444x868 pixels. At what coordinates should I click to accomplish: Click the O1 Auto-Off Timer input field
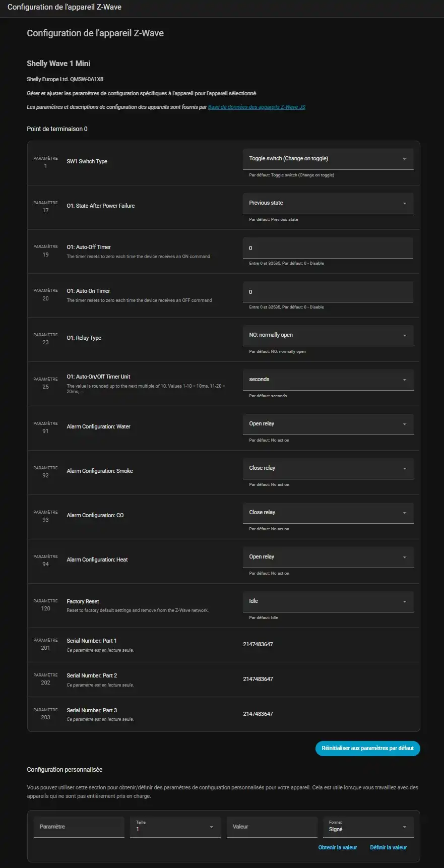click(328, 248)
